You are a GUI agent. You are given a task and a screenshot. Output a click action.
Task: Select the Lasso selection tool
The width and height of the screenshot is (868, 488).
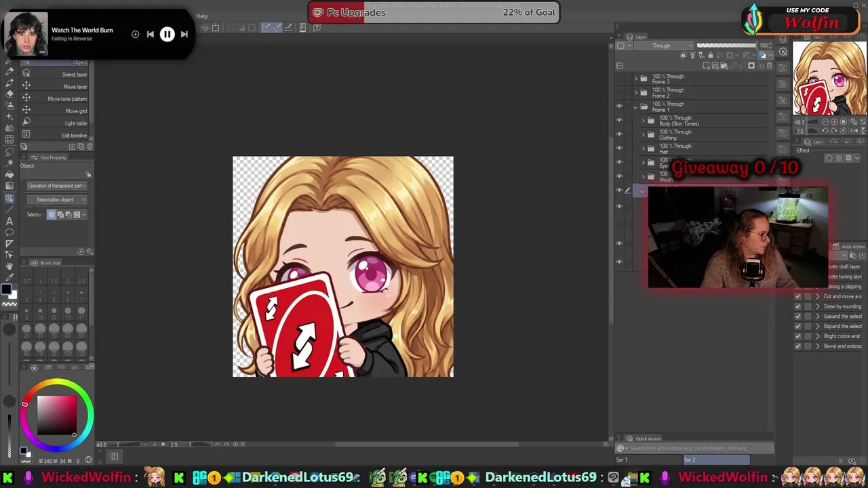point(9,152)
